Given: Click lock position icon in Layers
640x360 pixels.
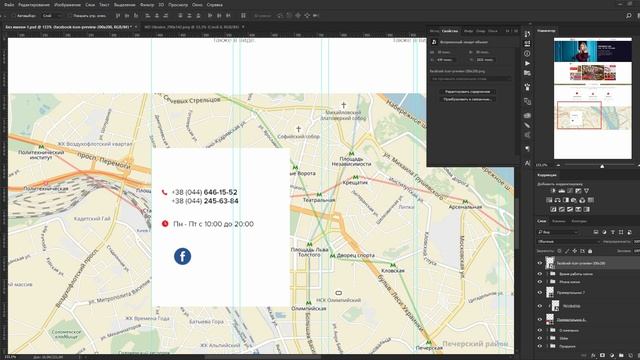Looking at the screenshot, I should pos(575,251).
